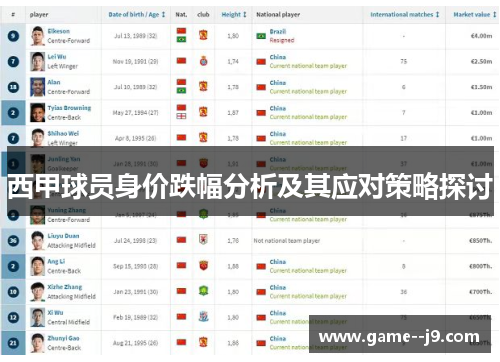Image resolution: width=500 pixels, height=362 pixels.
Task: Click Lei Wu's market value €2.50m
Action: pyautogui.click(x=481, y=61)
